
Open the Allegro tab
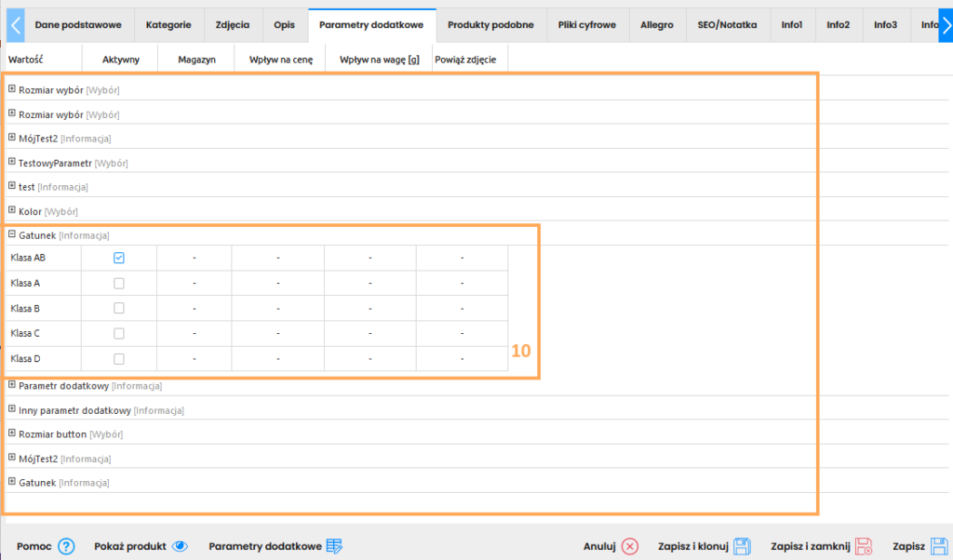click(657, 25)
